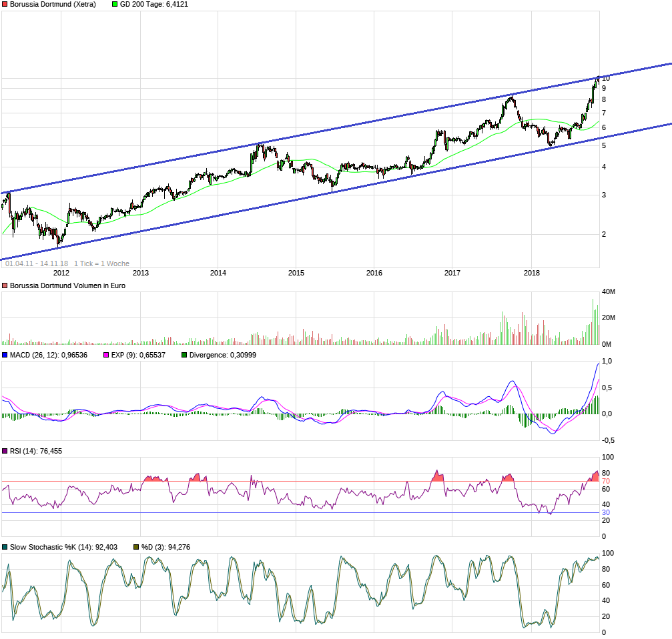Image resolution: width=672 pixels, height=639 pixels.
Task: Click the price axis value 2
Action: [x=604, y=234]
